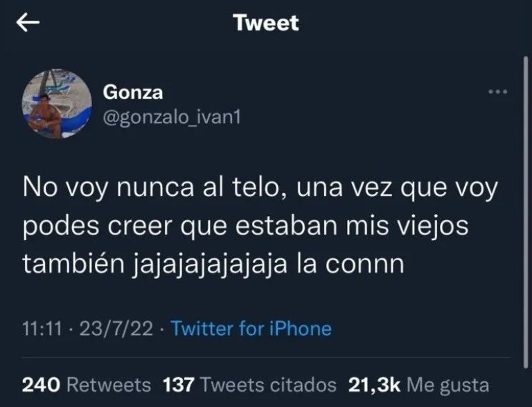Select the tweet line with jajajajajajaja
532x407 pixels.
214,264
